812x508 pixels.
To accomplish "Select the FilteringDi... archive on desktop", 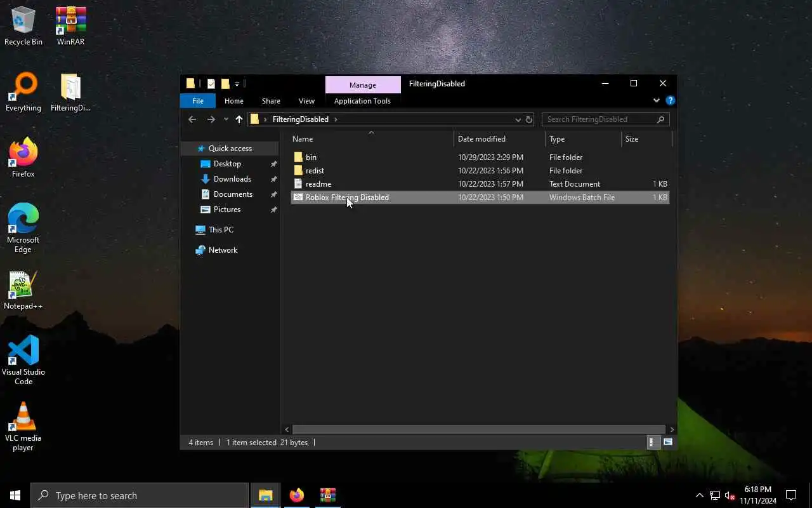I will (x=70, y=93).
